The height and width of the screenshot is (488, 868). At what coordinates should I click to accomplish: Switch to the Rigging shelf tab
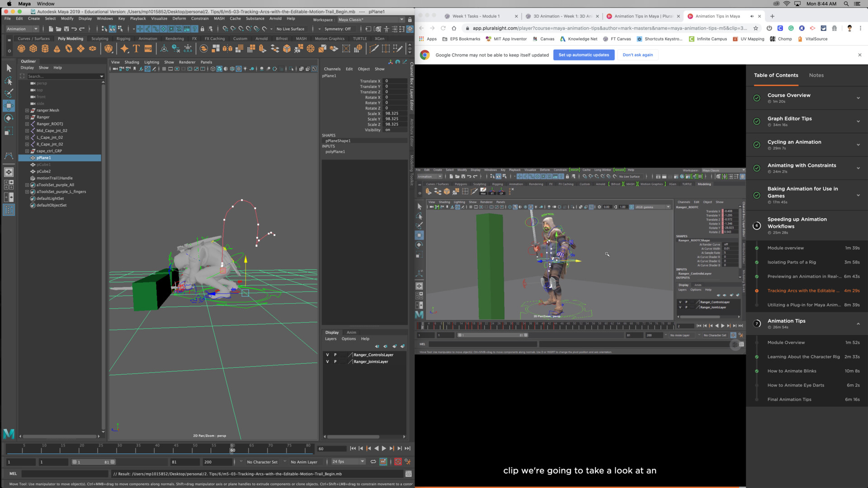pos(123,38)
